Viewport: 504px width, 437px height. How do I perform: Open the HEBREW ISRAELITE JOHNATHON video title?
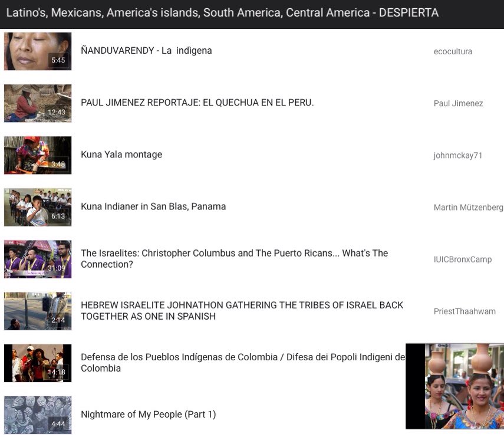242,311
